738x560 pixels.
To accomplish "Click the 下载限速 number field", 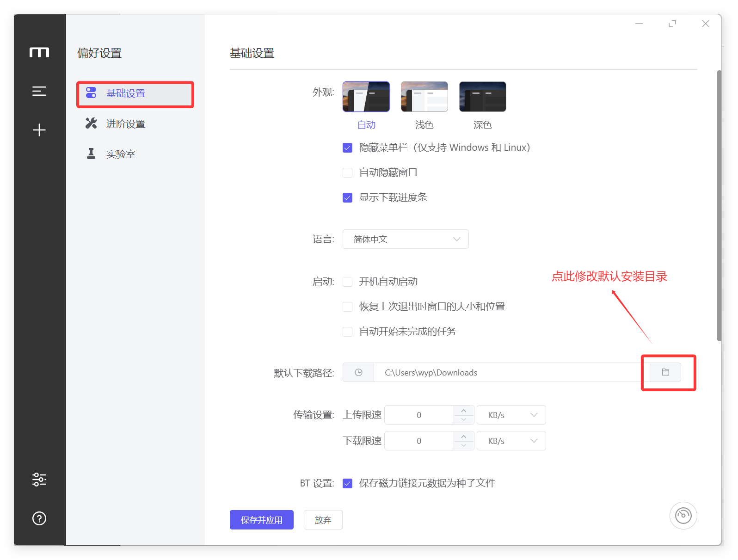I will point(419,441).
